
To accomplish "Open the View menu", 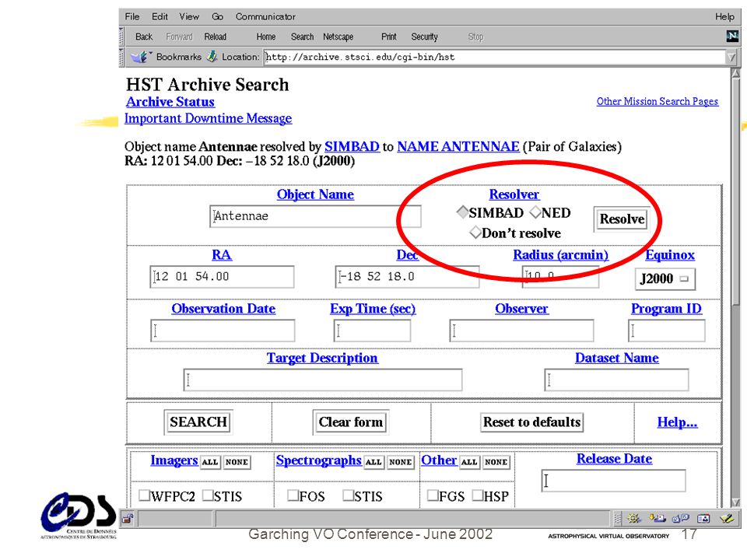I will 189,16.
